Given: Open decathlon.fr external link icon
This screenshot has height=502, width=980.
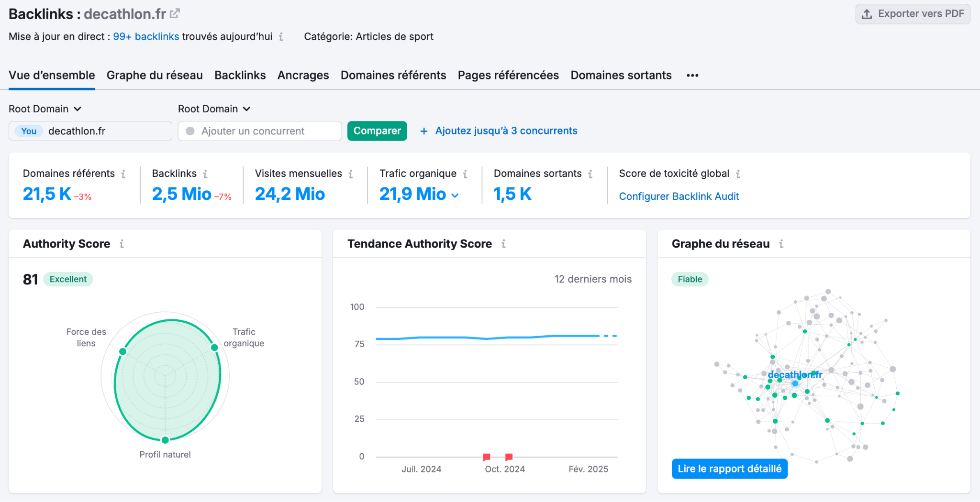Looking at the screenshot, I should (x=175, y=13).
